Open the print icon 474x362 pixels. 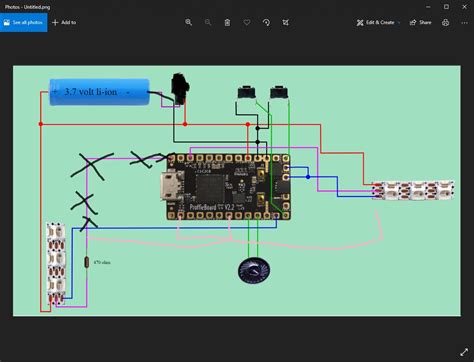click(445, 22)
